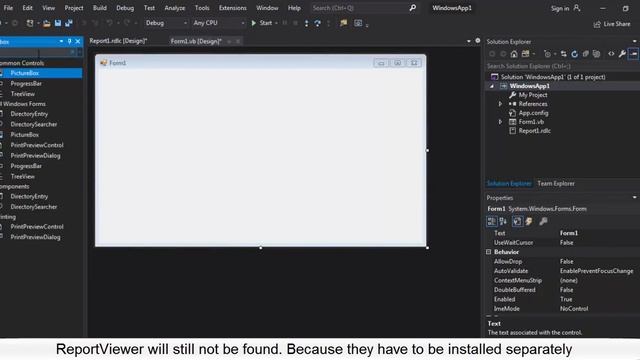Open the Analyze menu
Image resolution: width=640 pixels, height=360 pixels.
[x=175, y=8]
